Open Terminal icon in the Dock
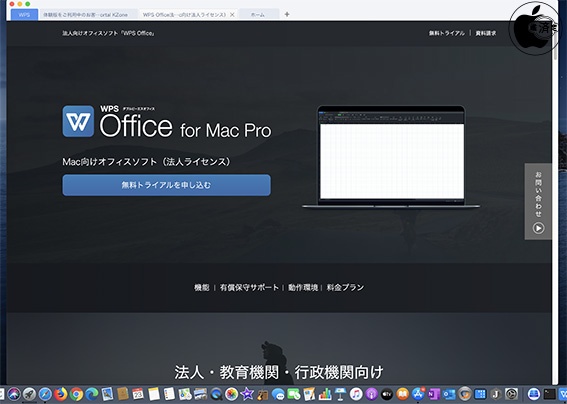 tap(550, 394)
